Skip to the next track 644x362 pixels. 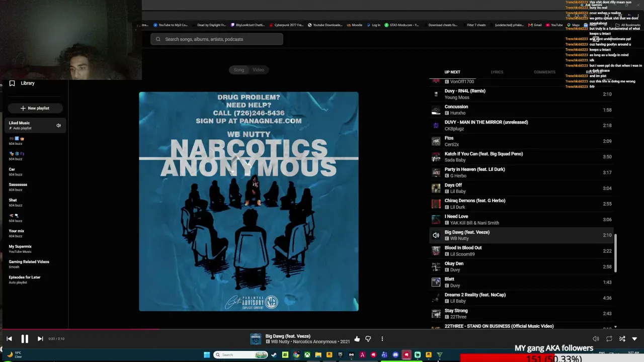(x=40, y=339)
